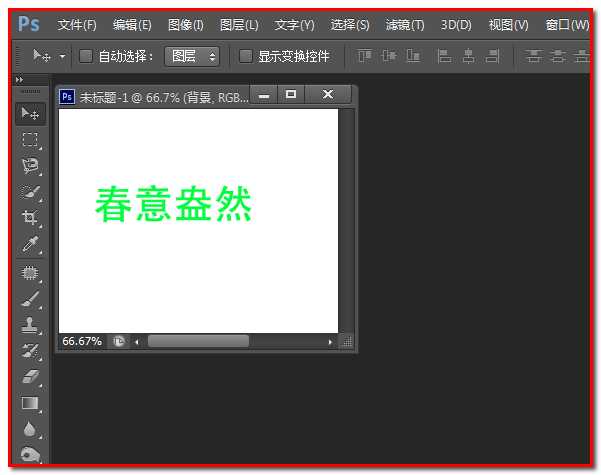Pick the Gradient tool
The image size is (601, 475).
tap(30, 403)
